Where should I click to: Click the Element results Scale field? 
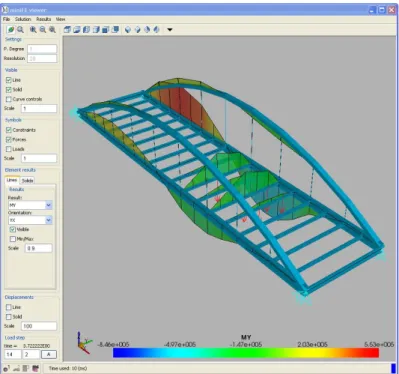coord(38,248)
